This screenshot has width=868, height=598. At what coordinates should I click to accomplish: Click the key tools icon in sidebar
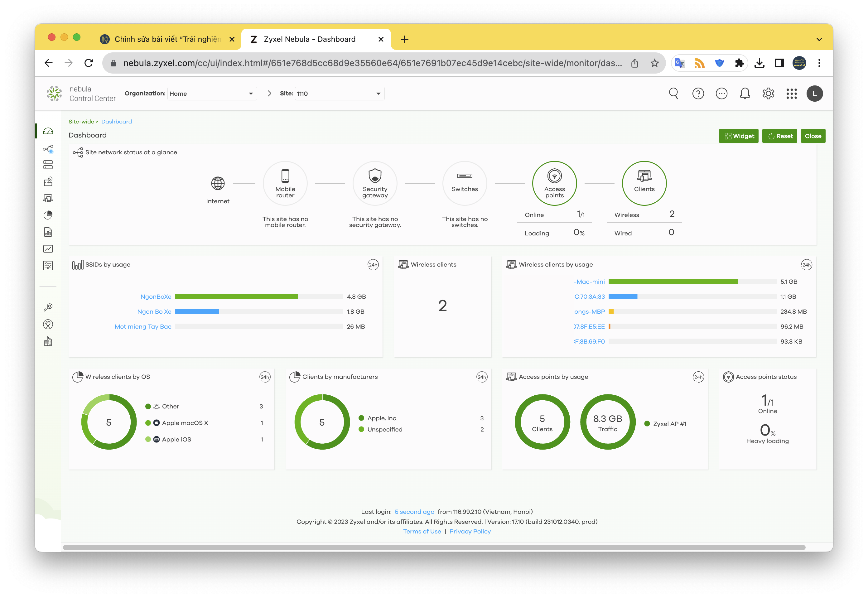(x=48, y=307)
